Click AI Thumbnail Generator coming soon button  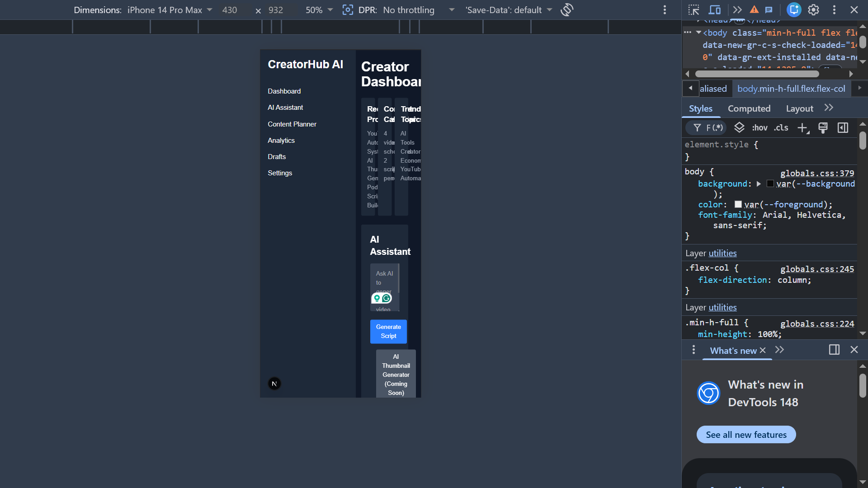coord(396,374)
